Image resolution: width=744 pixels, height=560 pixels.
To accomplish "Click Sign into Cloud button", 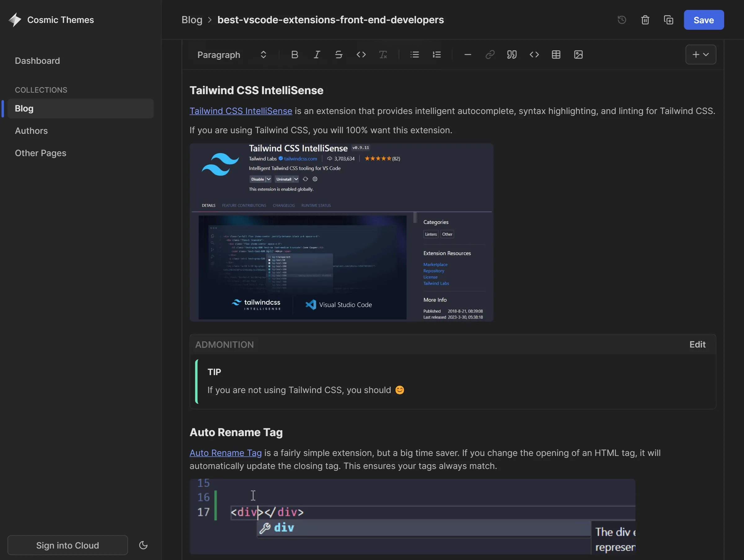I will (68, 545).
